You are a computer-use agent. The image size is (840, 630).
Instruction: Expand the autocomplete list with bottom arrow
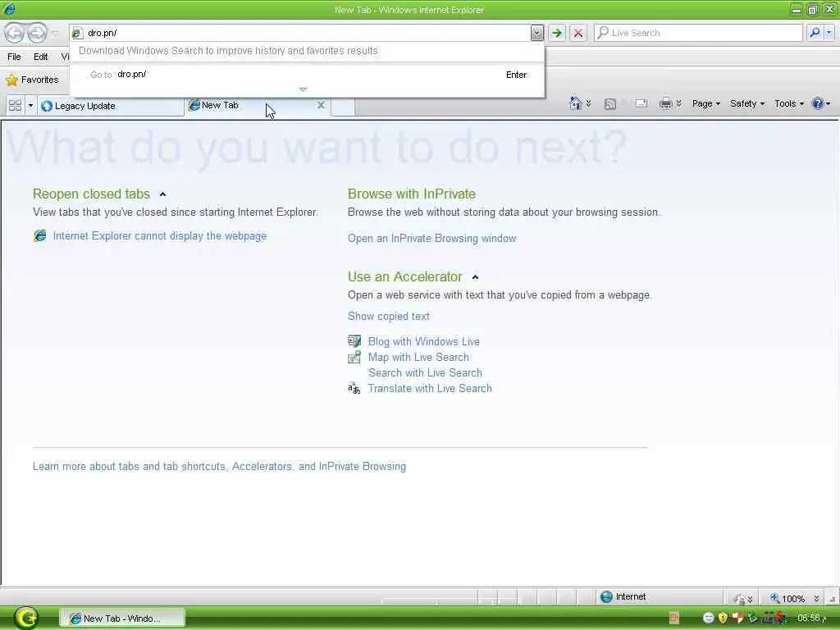tap(304, 89)
